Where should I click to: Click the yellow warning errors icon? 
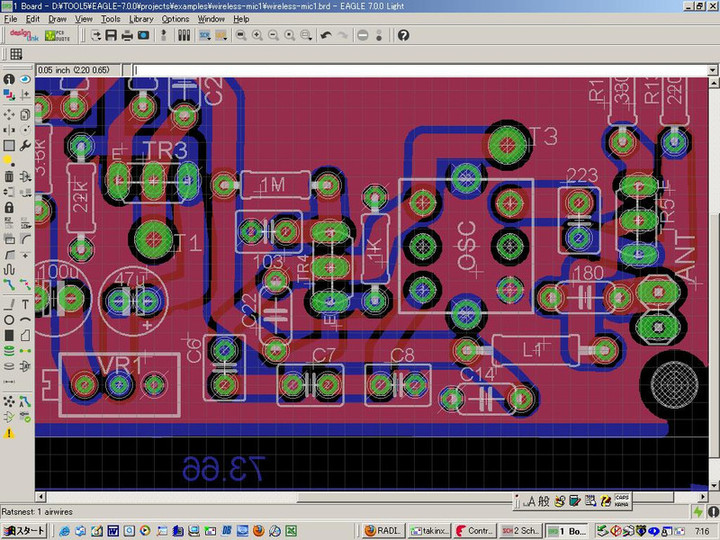click(x=9, y=433)
